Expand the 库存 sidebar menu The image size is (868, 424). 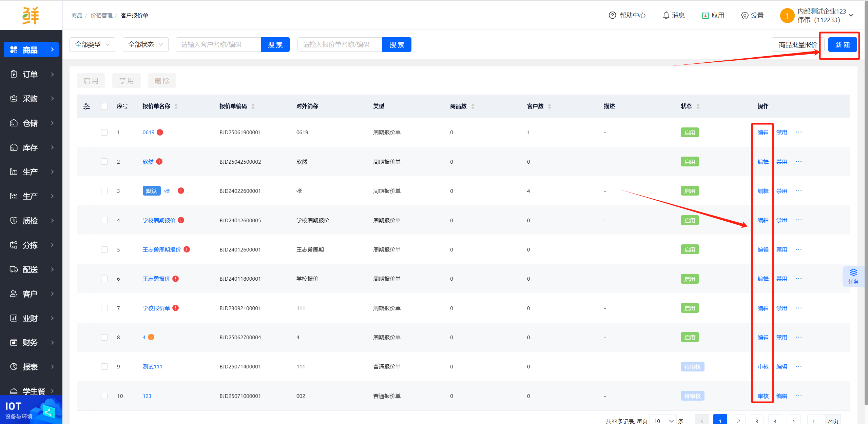(x=52, y=147)
